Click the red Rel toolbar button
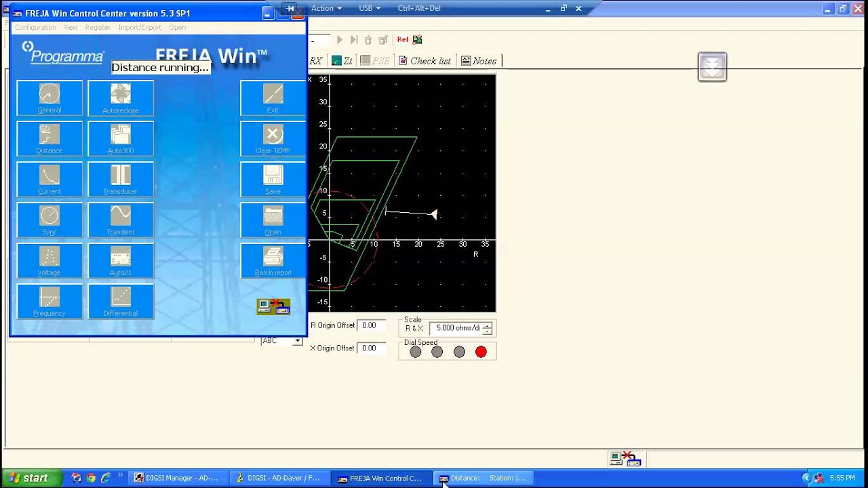 tap(403, 40)
